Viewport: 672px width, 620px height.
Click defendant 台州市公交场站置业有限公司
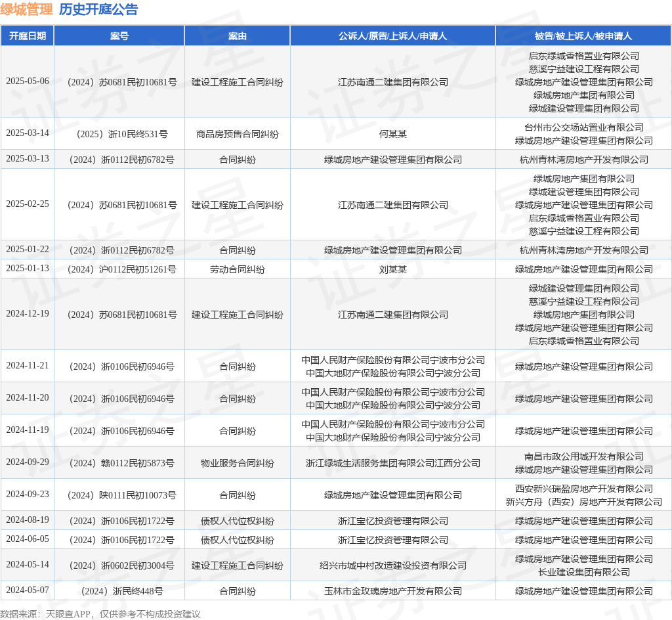pos(583,127)
